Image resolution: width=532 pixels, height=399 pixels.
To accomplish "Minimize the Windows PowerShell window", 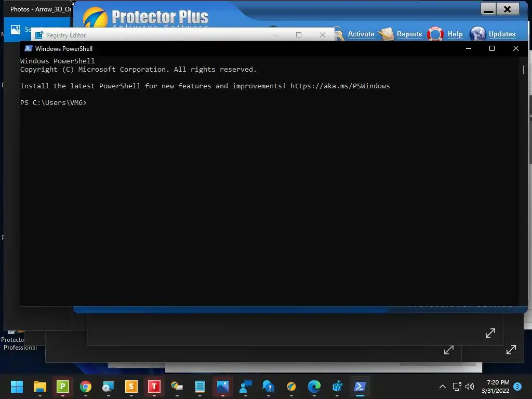I will tap(469, 48).
